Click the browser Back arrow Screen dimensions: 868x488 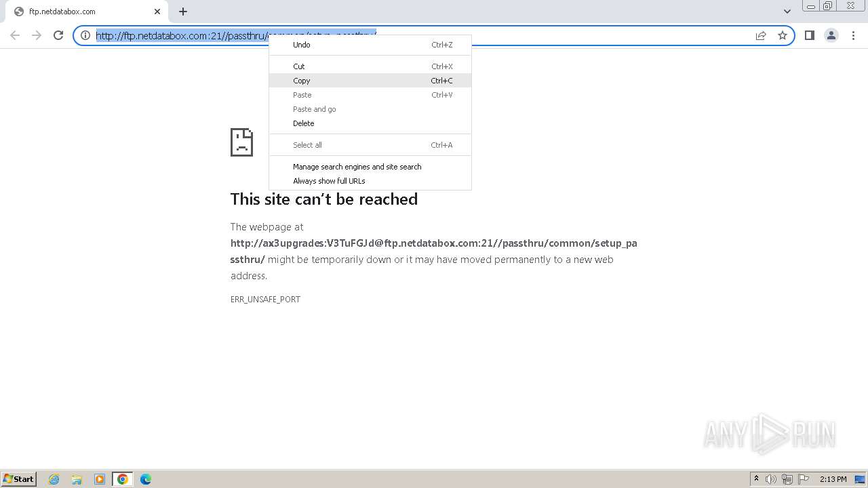click(15, 35)
